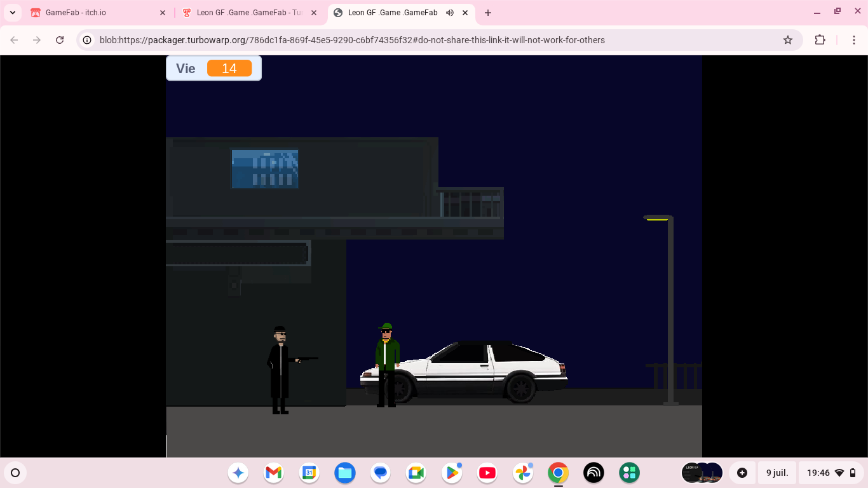Open the tab search dropdown

[13, 13]
